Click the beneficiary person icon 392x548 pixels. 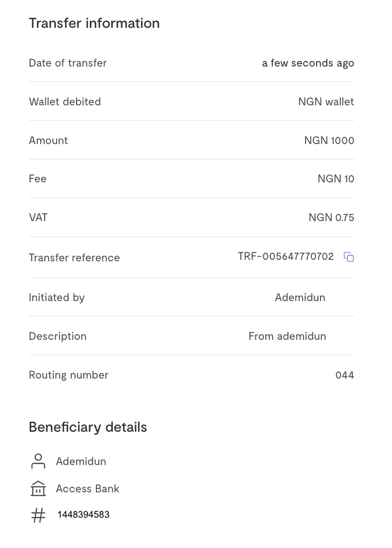(38, 461)
